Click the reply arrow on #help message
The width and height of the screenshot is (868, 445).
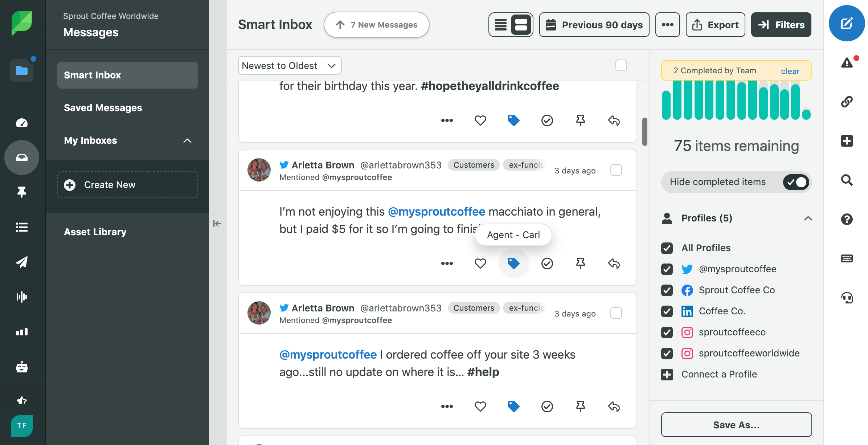tap(614, 407)
